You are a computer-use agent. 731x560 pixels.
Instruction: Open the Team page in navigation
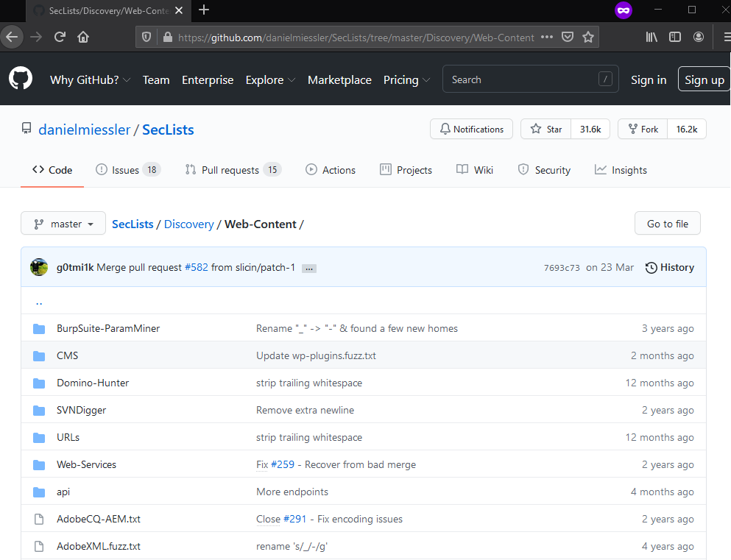[156, 79]
